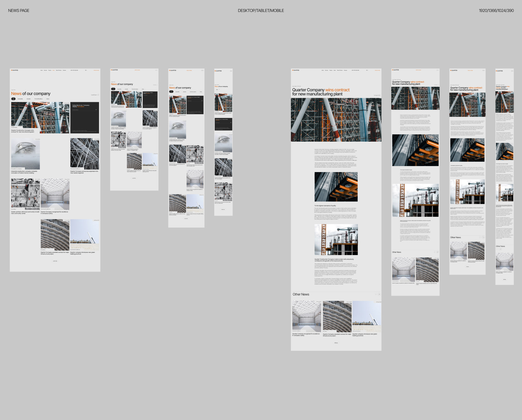Click News menu item in desktop news header
The height and width of the screenshot is (420, 522).
(54, 70)
